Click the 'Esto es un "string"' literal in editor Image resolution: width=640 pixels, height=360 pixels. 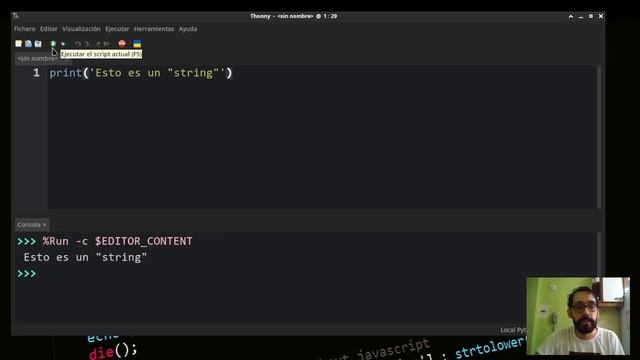(x=157, y=73)
